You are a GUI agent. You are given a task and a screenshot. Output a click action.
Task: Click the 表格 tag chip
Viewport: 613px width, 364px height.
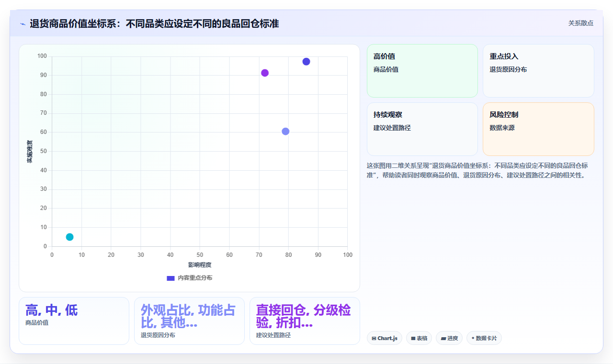(x=419, y=338)
